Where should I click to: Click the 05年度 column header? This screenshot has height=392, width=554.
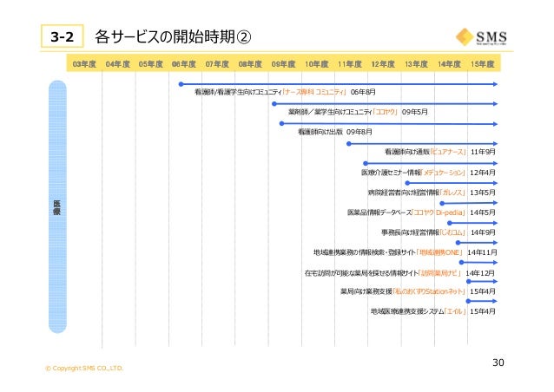point(151,64)
